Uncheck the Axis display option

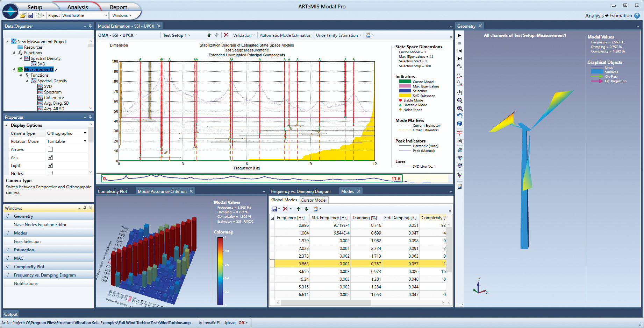pyautogui.click(x=50, y=157)
